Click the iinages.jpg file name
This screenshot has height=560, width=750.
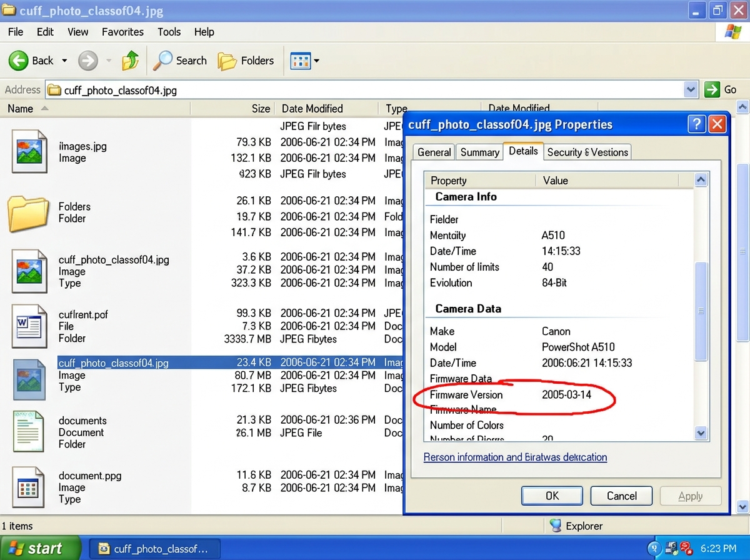pyautogui.click(x=82, y=146)
